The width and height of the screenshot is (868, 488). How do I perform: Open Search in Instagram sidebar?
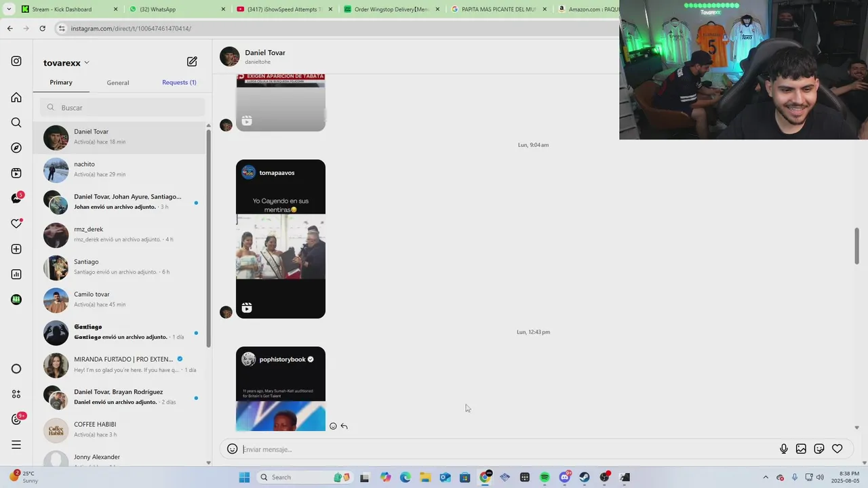click(x=16, y=123)
